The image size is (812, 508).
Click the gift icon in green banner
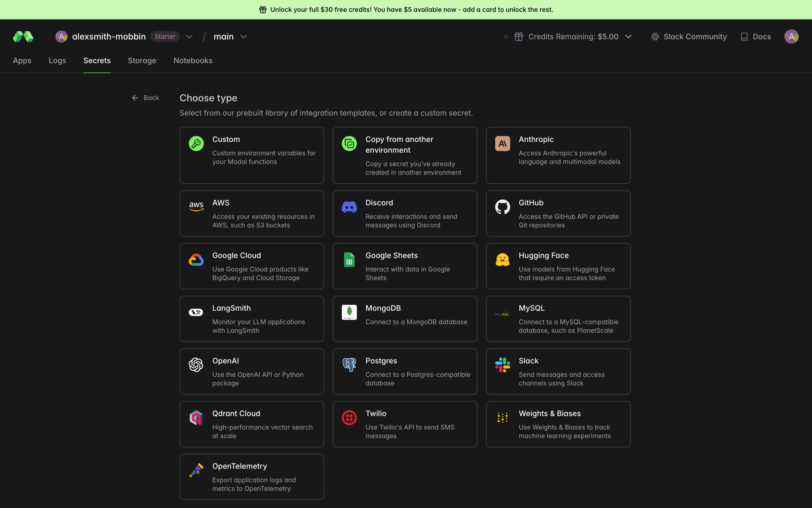[x=263, y=10]
